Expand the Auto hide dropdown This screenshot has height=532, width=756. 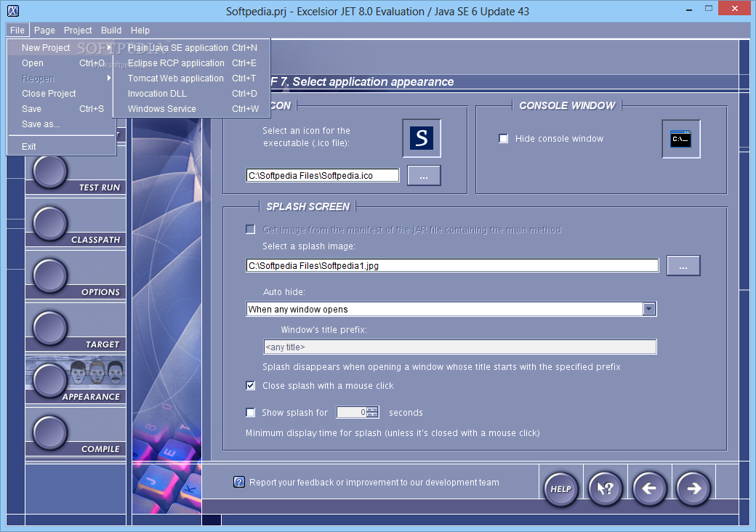pos(649,309)
